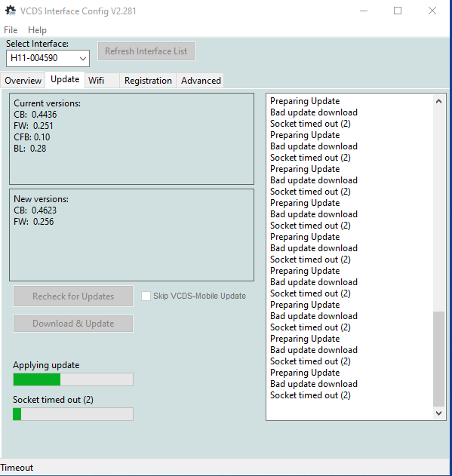
Task: Maximize the VCDS Interface Config window
Action: tap(398, 11)
